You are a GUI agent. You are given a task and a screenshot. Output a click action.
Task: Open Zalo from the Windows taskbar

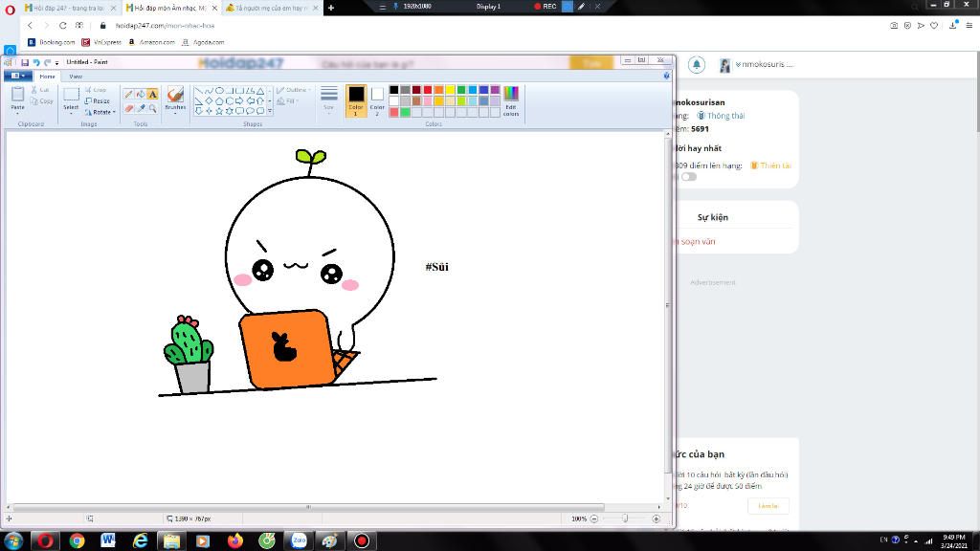pos(299,541)
